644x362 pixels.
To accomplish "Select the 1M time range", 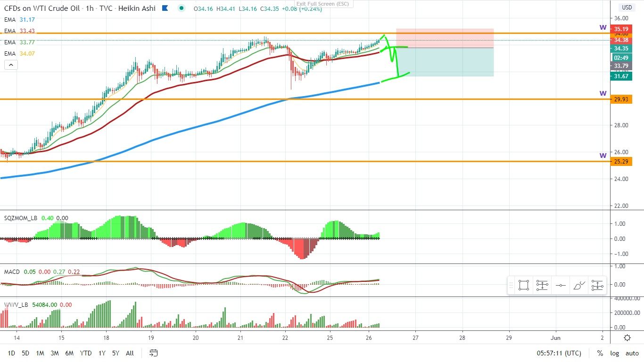I will pyautogui.click(x=40, y=353).
